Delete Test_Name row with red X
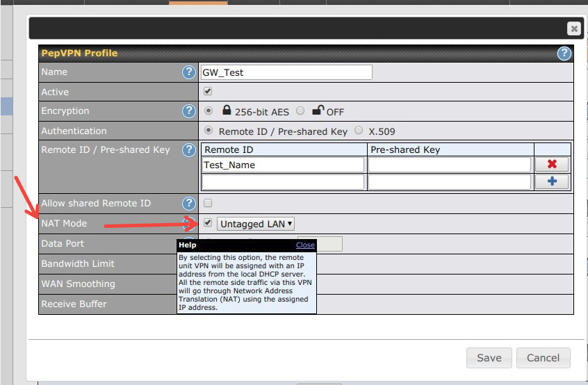 click(552, 165)
